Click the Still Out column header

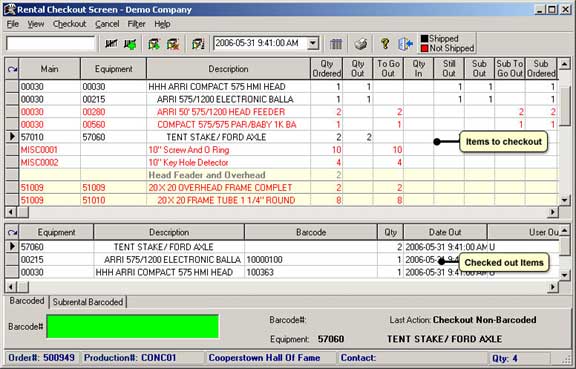[449, 69]
